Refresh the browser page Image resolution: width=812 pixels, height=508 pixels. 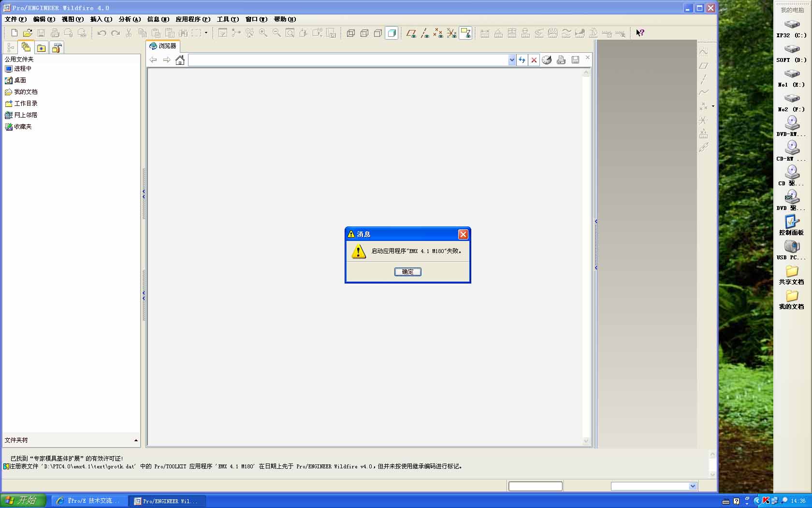click(522, 60)
